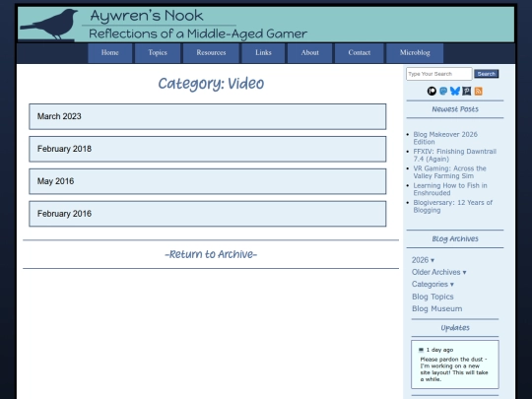Viewport: 532px width, 399px height.
Task: Expand the March 2023 section
Action: tap(208, 116)
